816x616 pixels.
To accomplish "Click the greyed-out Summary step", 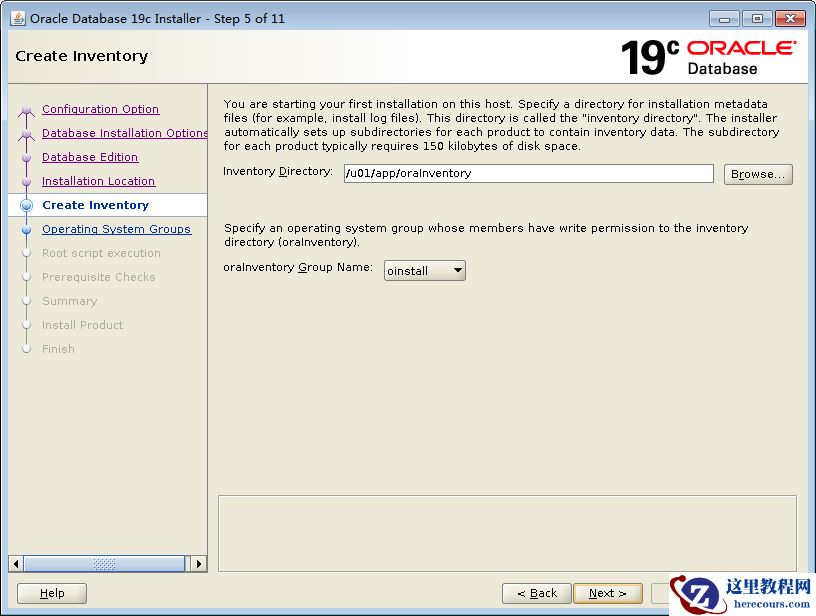I will [69, 301].
